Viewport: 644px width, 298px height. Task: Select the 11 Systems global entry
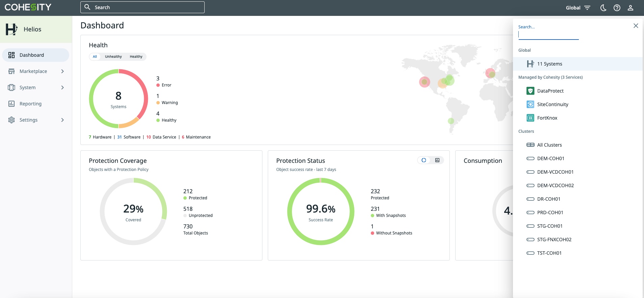(549, 64)
